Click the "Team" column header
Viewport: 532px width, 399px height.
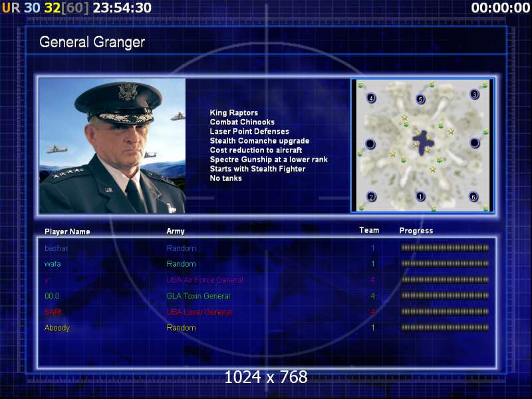[369, 230]
